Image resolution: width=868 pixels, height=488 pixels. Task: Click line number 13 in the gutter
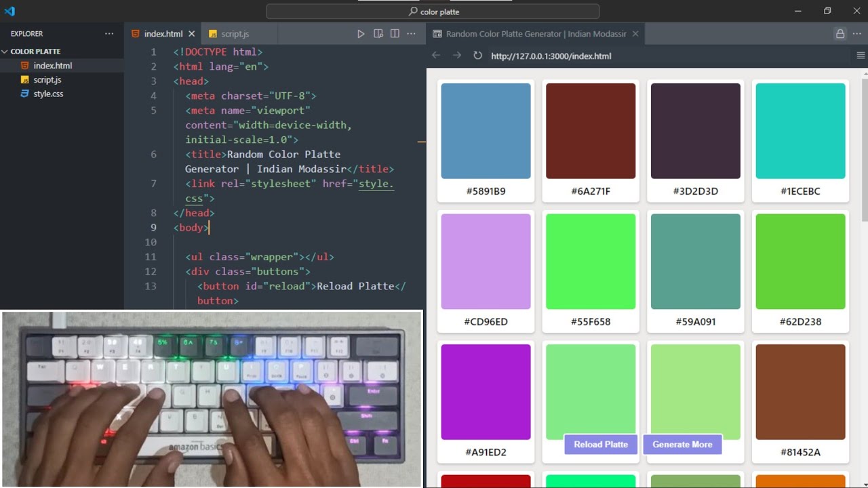pyautogui.click(x=151, y=286)
